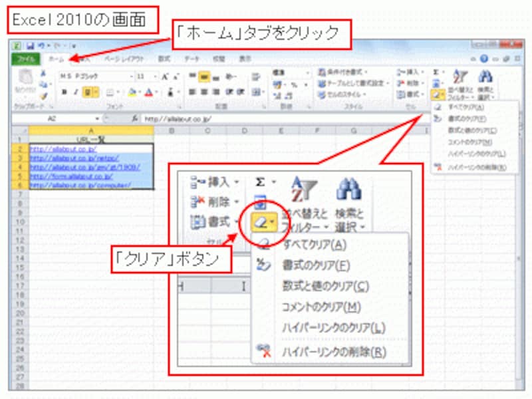This screenshot has height=399, width=532.
Task: Switch to the ページ レイアウト tab
Action: 124,59
